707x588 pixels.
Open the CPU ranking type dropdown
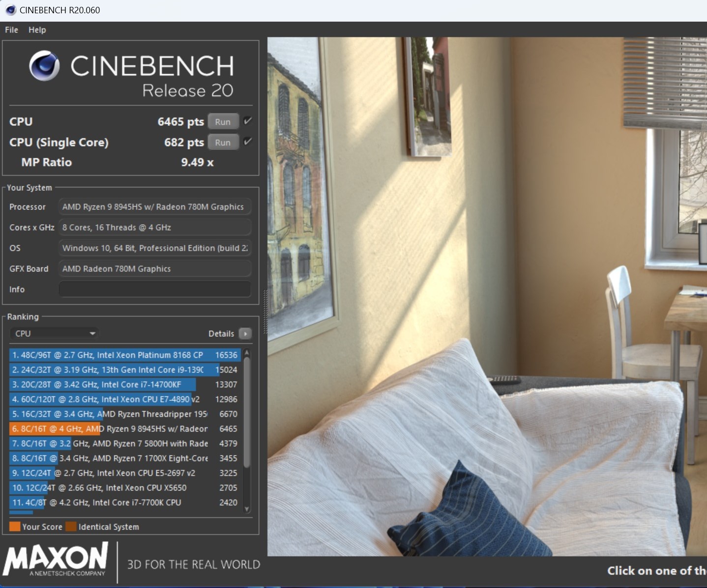click(54, 333)
